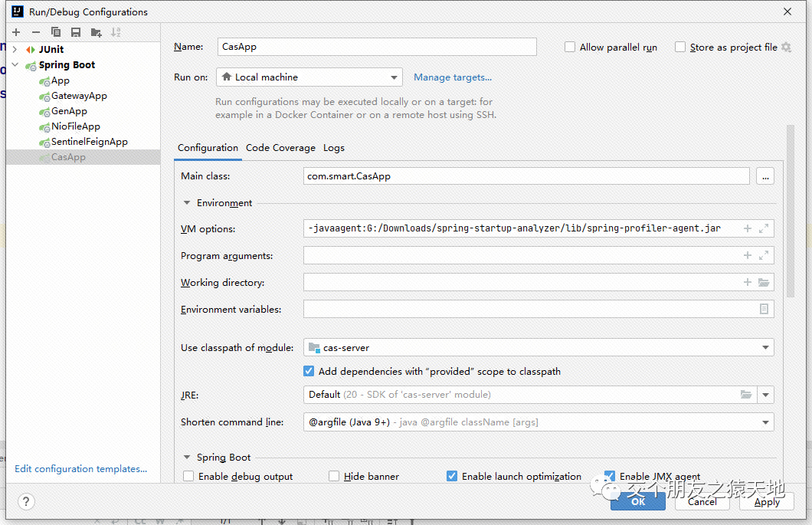Expand the JUnit tree node

point(15,49)
